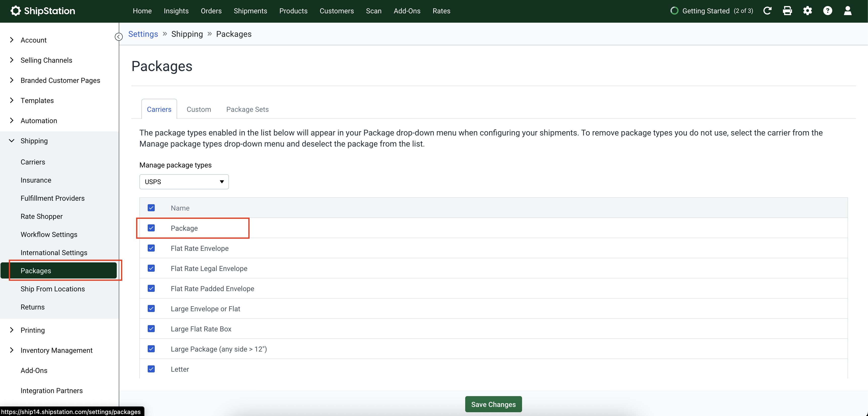
Task: Open the settings gear icon
Action: coord(807,11)
